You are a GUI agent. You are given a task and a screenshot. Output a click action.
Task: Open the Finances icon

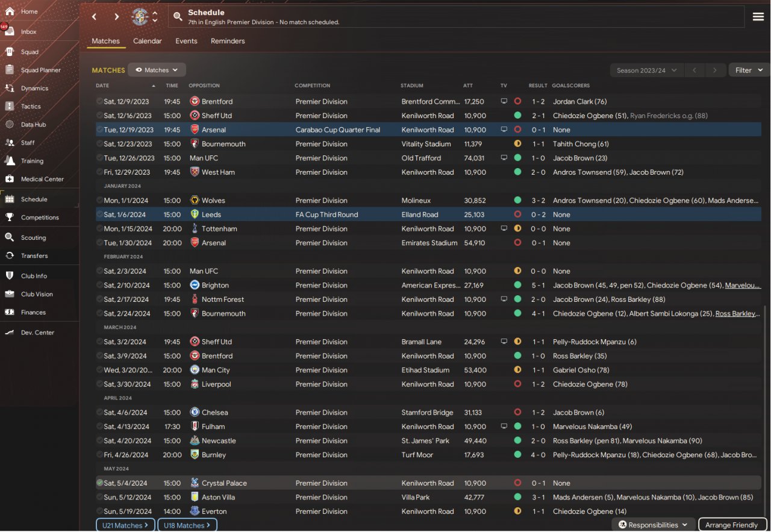(10, 312)
